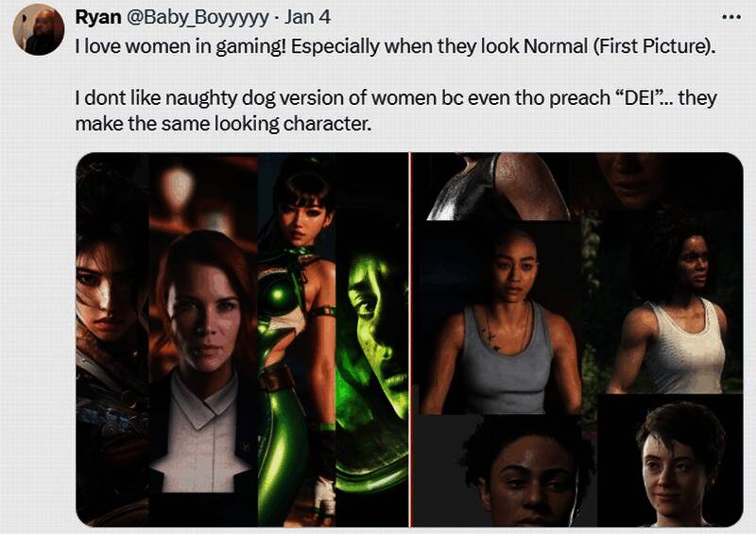Click the display name "Ryan"
The image size is (756, 534).
(98, 17)
